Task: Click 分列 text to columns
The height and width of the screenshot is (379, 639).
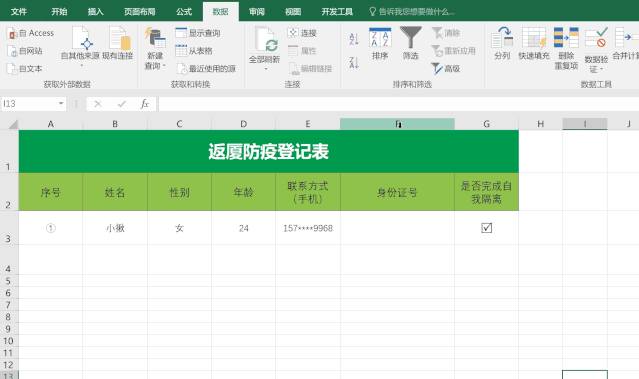Action: click(502, 43)
